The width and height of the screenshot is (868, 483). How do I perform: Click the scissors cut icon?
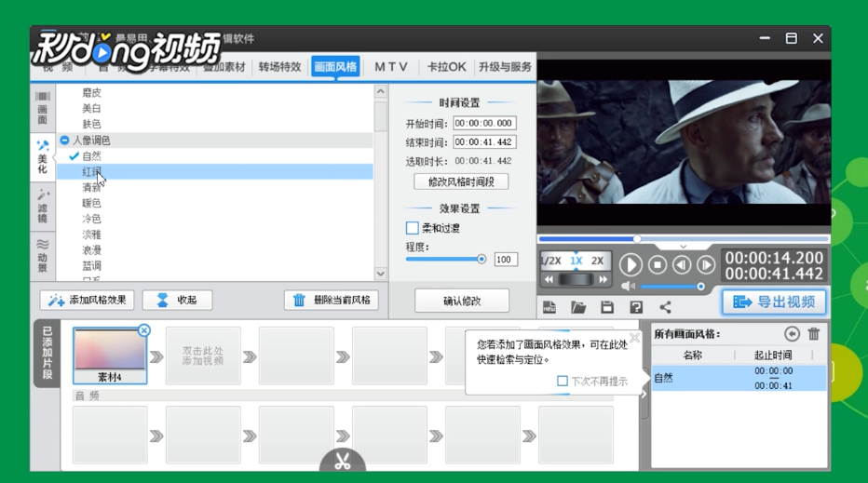pos(343,461)
